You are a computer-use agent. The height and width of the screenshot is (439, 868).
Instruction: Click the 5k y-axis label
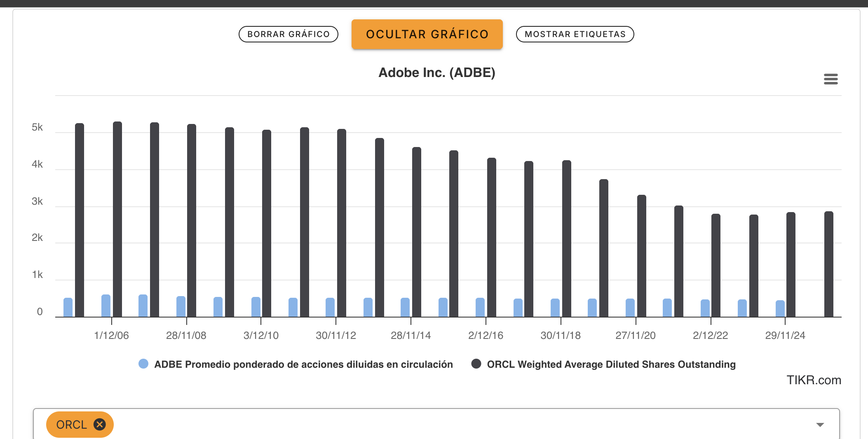[37, 127]
